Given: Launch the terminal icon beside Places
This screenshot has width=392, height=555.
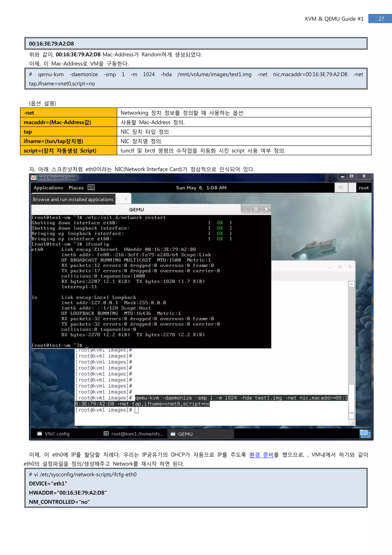Looking at the screenshot, I should 91,187.
